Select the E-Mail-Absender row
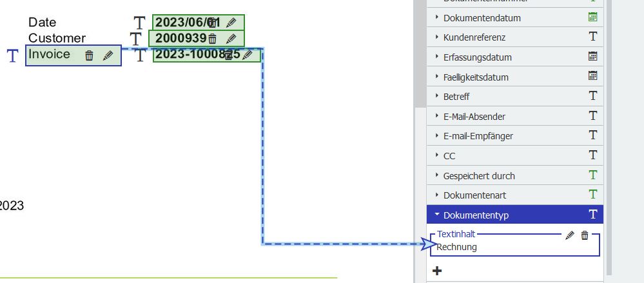The width and height of the screenshot is (644, 283). (474, 117)
